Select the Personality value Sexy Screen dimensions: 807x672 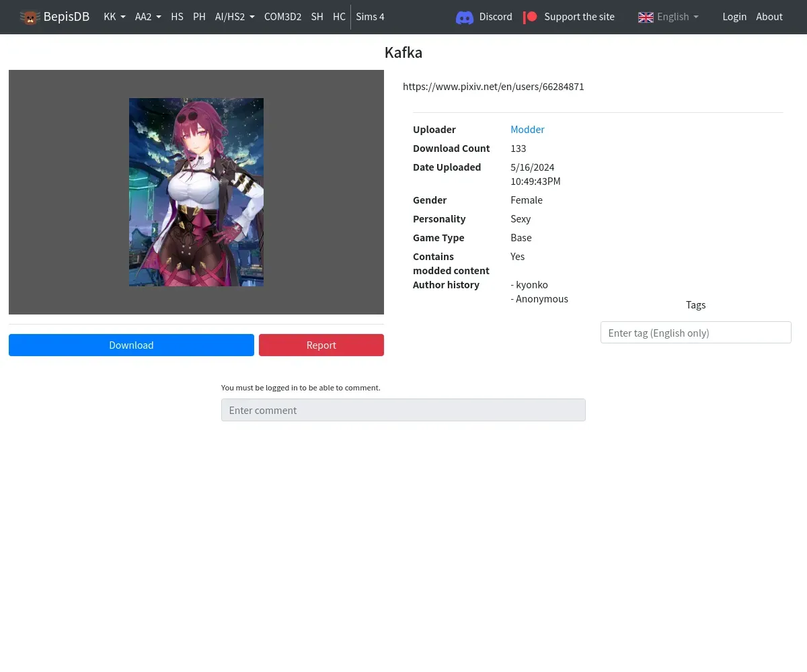521,218
